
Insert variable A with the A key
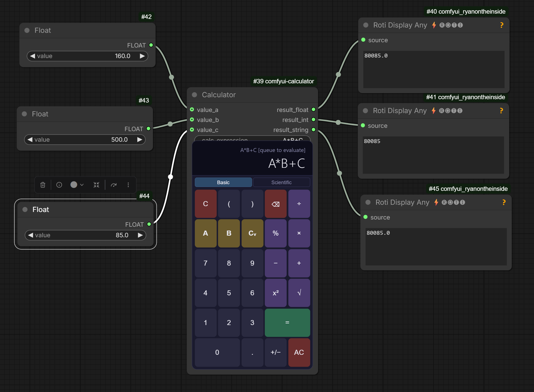click(205, 233)
